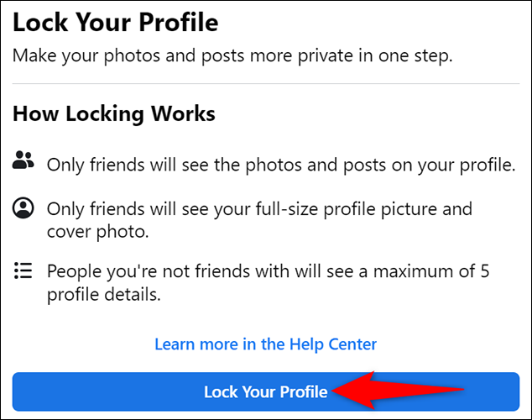Click the 'profile details.' text line
Image resolution: width=532 pixels, height=420 pixels.
(x=103, y=295)
